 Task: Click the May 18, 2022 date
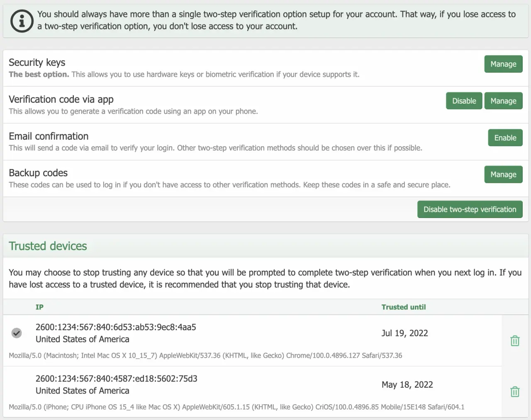point(407,385)
